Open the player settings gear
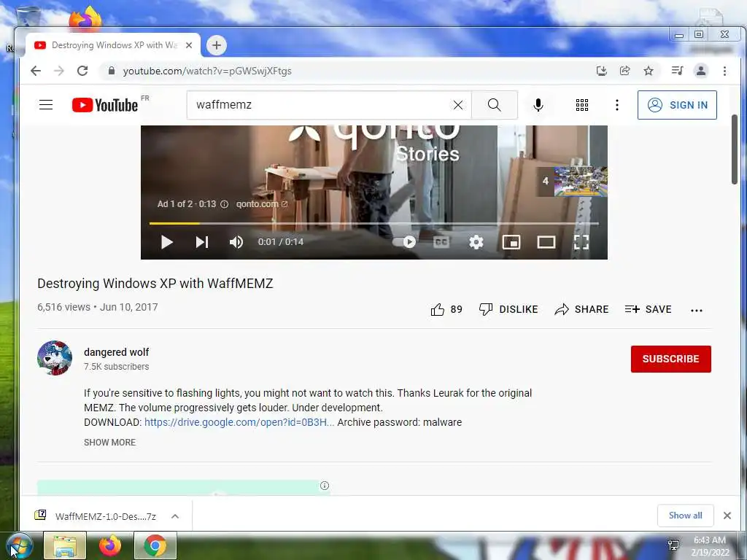 click(476, 242)
